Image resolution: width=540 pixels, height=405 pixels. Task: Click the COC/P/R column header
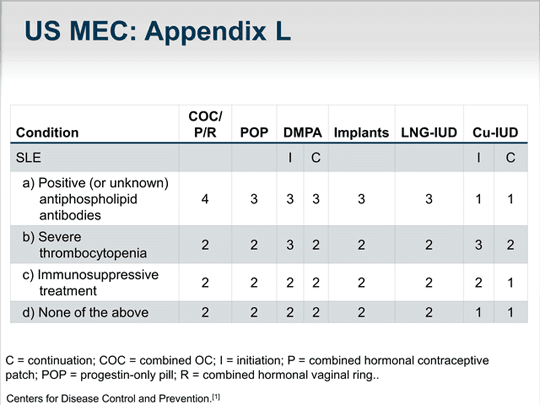point(205,124)
